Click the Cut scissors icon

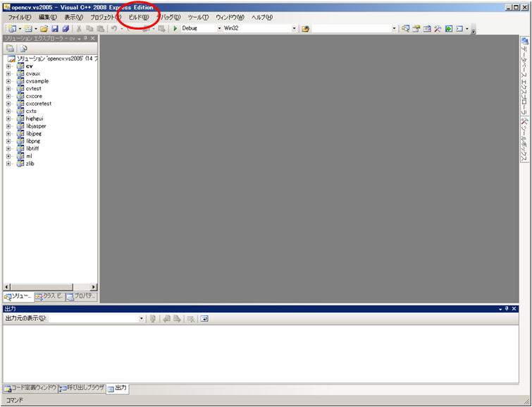click(79, 29)
